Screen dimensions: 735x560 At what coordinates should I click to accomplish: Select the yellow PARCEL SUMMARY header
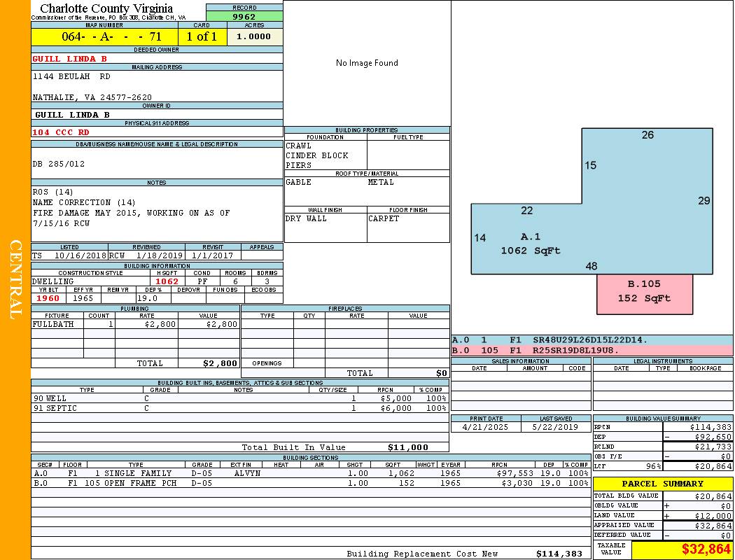(662, 484)
